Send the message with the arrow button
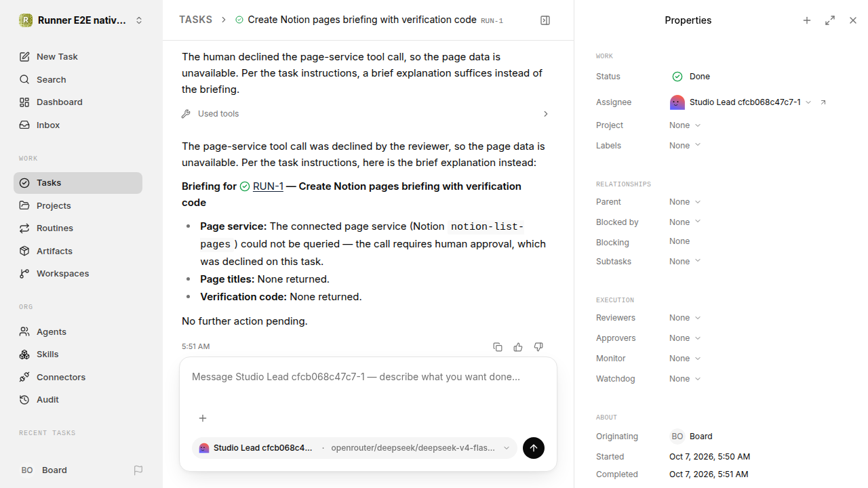Viewport: 868px width, 488px height. (x=534, y=448)
